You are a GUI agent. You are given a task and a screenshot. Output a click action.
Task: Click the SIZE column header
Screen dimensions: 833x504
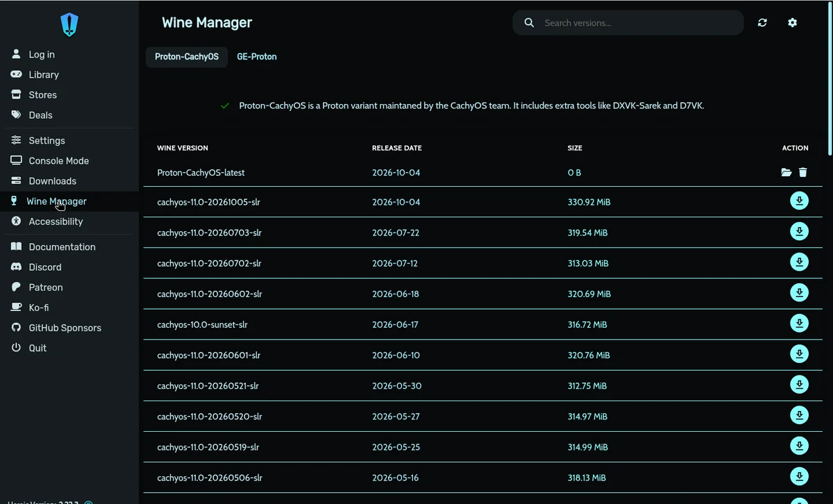(x=575, y=148)
